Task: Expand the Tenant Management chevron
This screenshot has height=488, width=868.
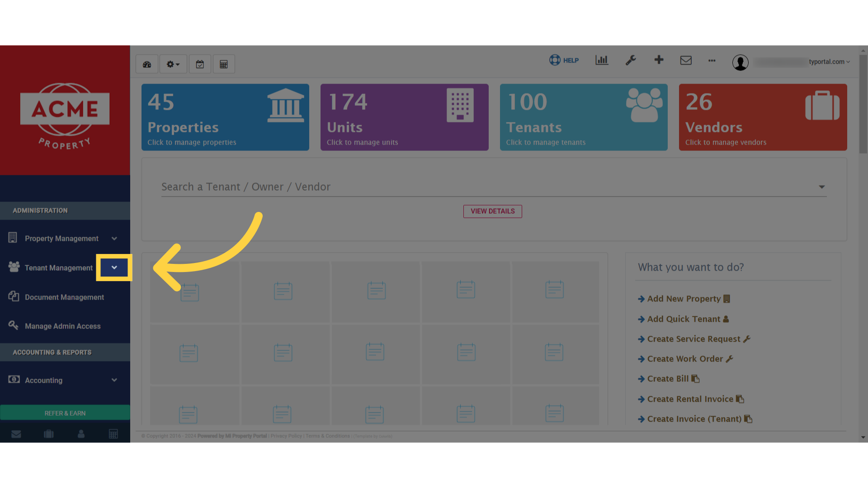Action: point(114,267)
